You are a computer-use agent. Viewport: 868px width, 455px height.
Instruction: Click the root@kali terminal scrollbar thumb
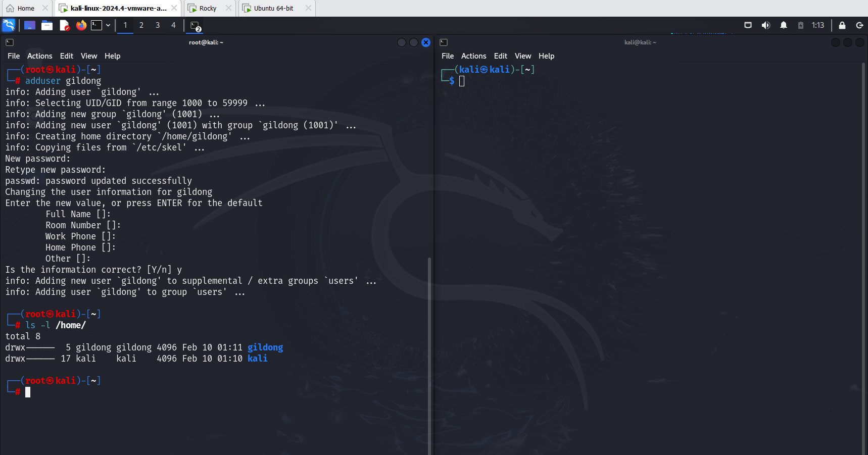429,356
